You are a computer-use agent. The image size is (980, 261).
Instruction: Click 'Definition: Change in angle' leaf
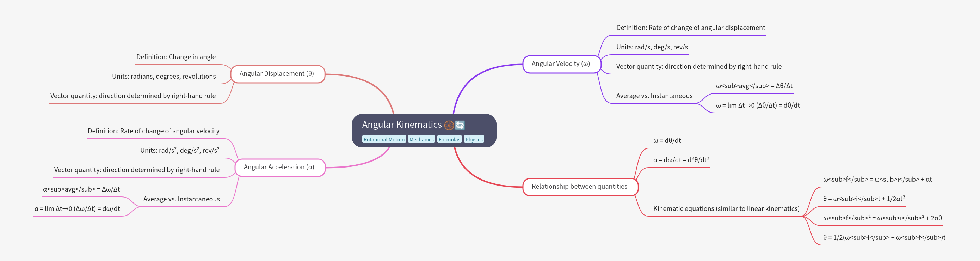[x=176, y=57]
